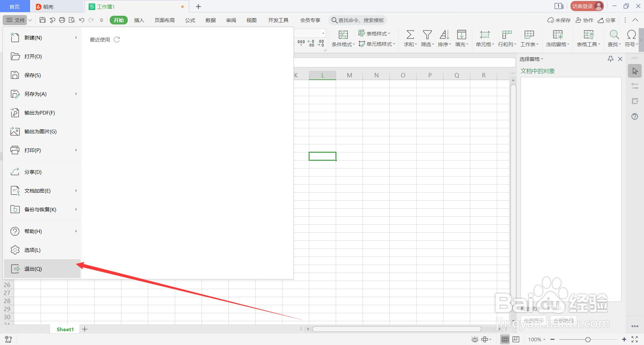The width and height of the screenshot is (644, 345).
Task: Click the 访客登录 login button
Action: pyautogui.click(x=586, y=6)
